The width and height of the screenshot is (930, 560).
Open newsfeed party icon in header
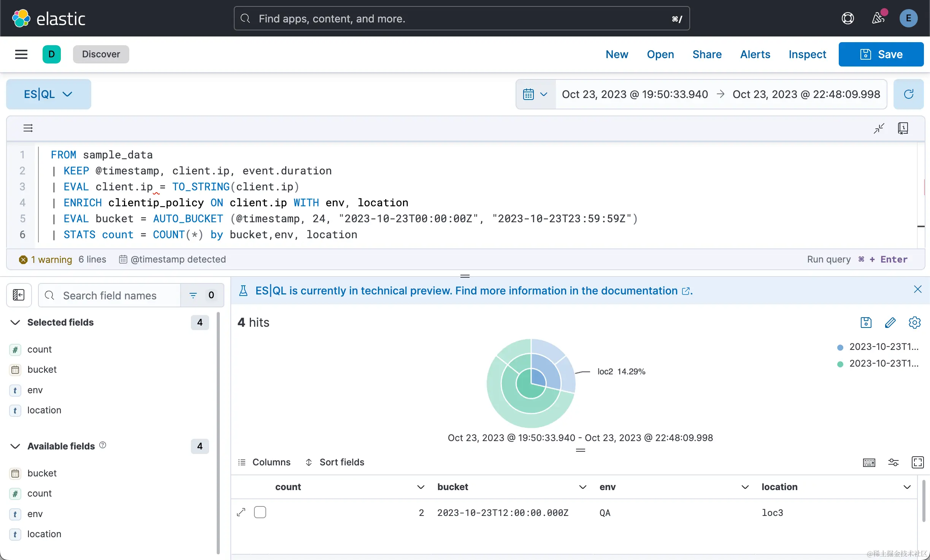click(878, 18)
